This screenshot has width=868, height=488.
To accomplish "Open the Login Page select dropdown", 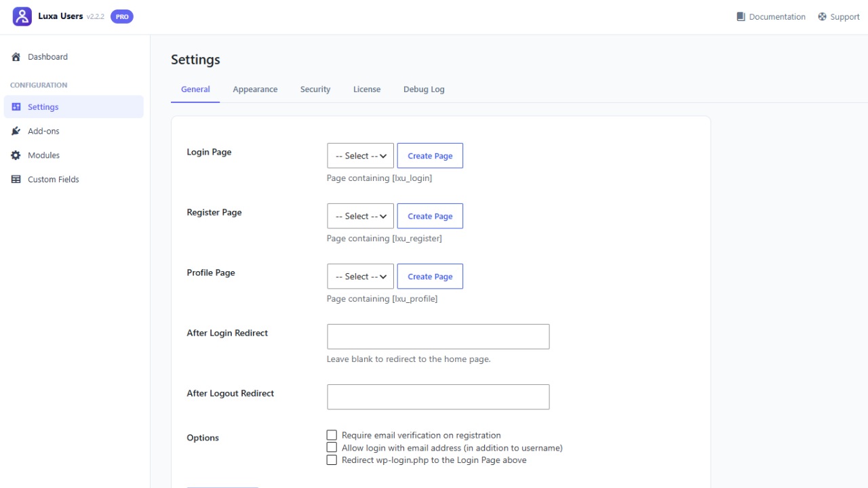I will (x=360, y=156).
